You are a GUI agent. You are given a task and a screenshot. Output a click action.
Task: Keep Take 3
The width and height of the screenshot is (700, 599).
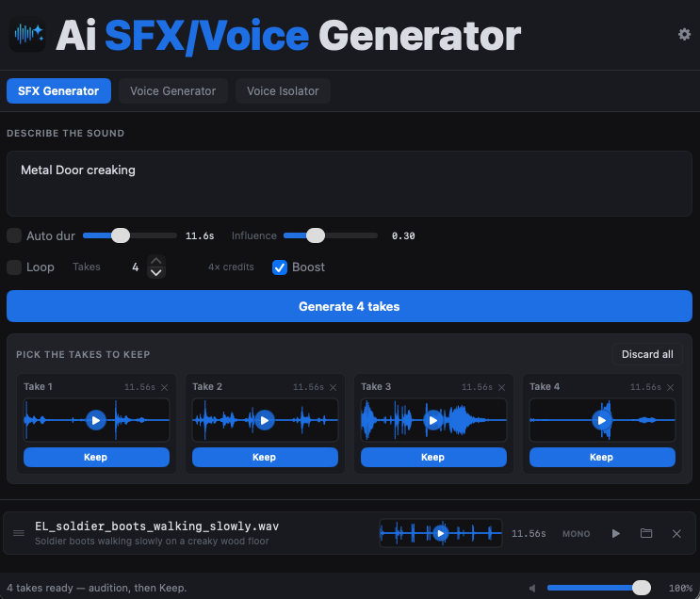pyautogui.click(x=433, y=457)
